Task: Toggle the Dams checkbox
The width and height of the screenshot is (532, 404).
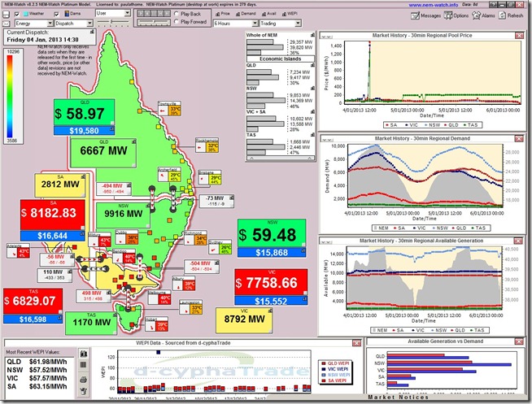Action: [57, 15]
